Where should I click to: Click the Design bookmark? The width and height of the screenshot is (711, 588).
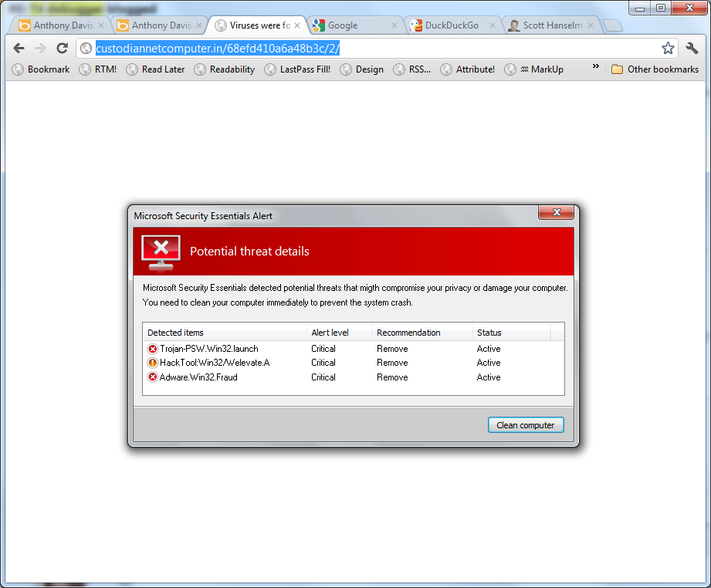pos(362,69)
